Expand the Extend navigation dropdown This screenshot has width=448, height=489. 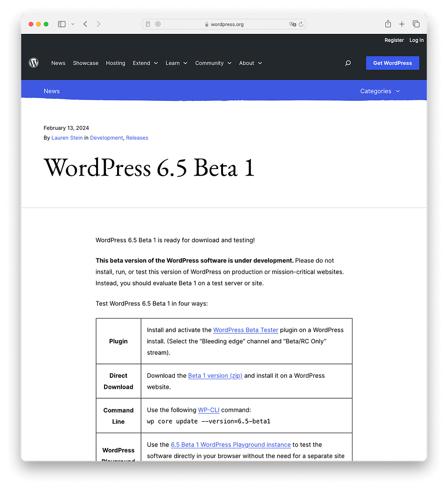click(145, 63)
